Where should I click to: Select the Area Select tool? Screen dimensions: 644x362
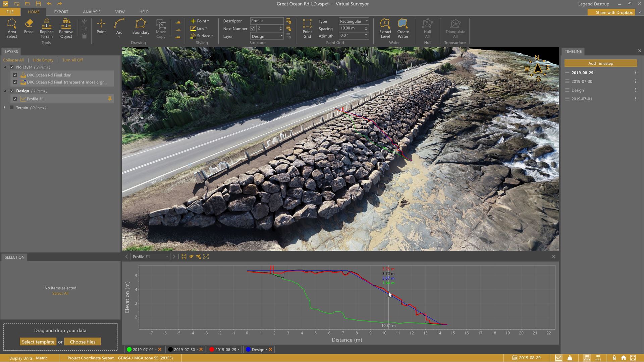coord(12,28)
